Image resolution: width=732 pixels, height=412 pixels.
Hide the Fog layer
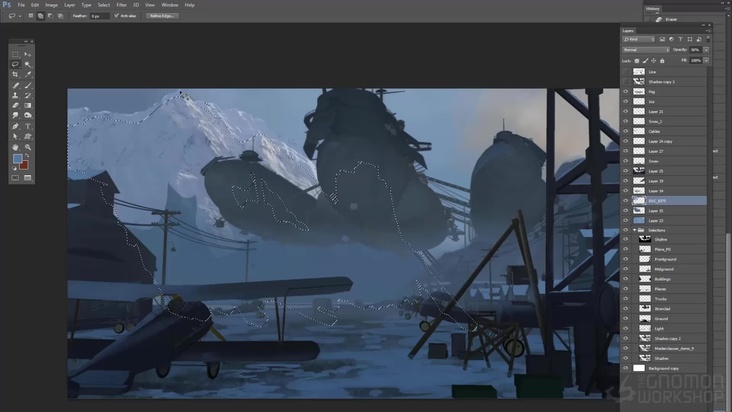[626, 92]
